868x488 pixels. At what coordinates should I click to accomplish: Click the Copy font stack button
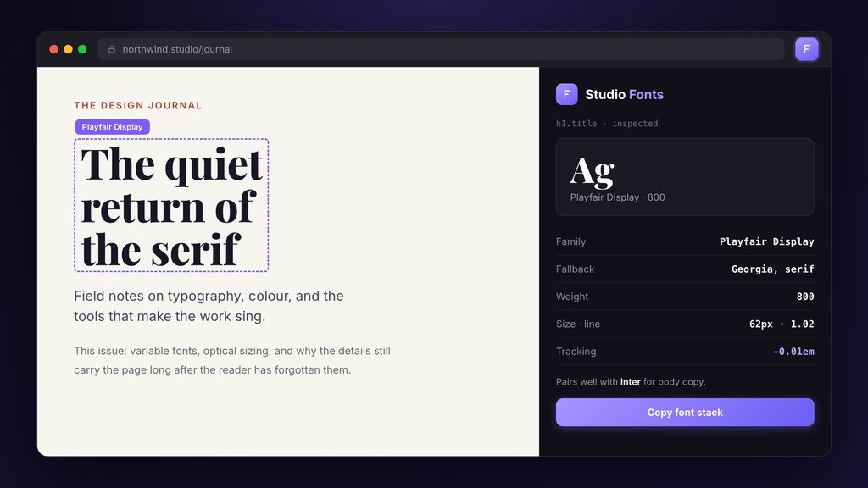tap(685, 413)
